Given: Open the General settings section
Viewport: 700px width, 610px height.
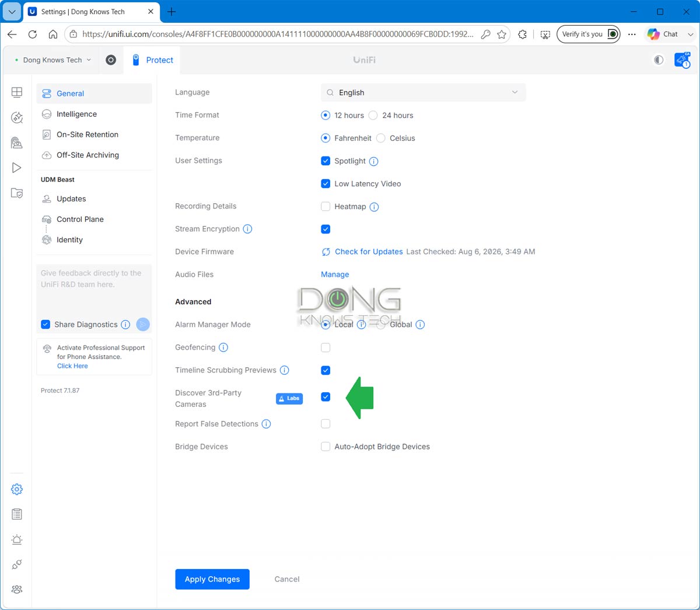Looking at the screenshot, I should coord(94,93).
